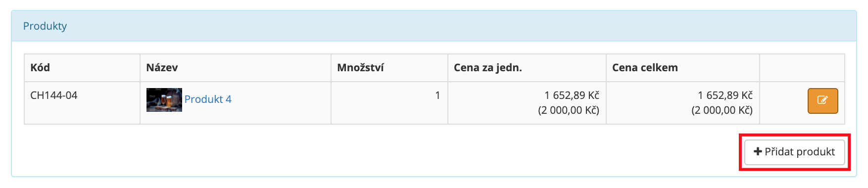Add a new product with Přidat produkt

[x=794, y=152]
